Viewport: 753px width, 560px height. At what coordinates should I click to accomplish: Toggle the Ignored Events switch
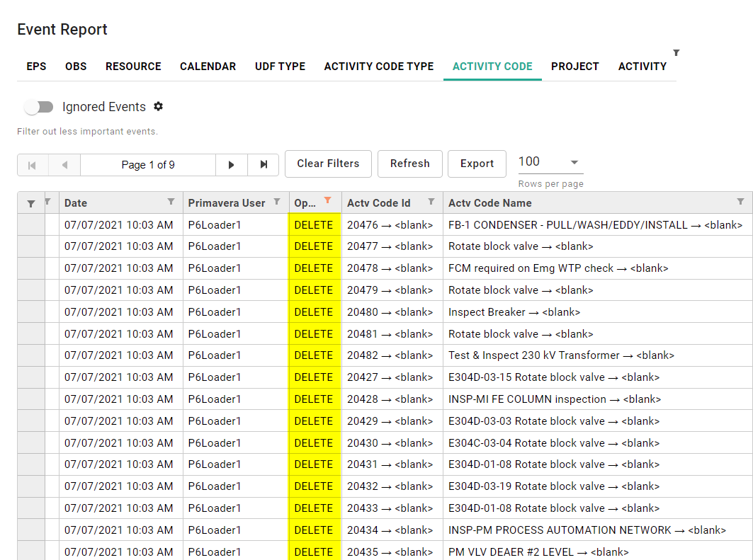click(x=39, y=107)
